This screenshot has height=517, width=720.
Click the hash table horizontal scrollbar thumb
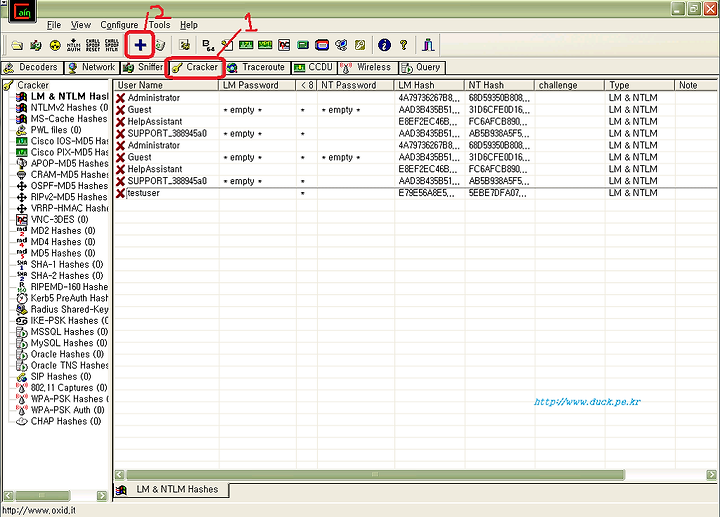tap(375, 474)
